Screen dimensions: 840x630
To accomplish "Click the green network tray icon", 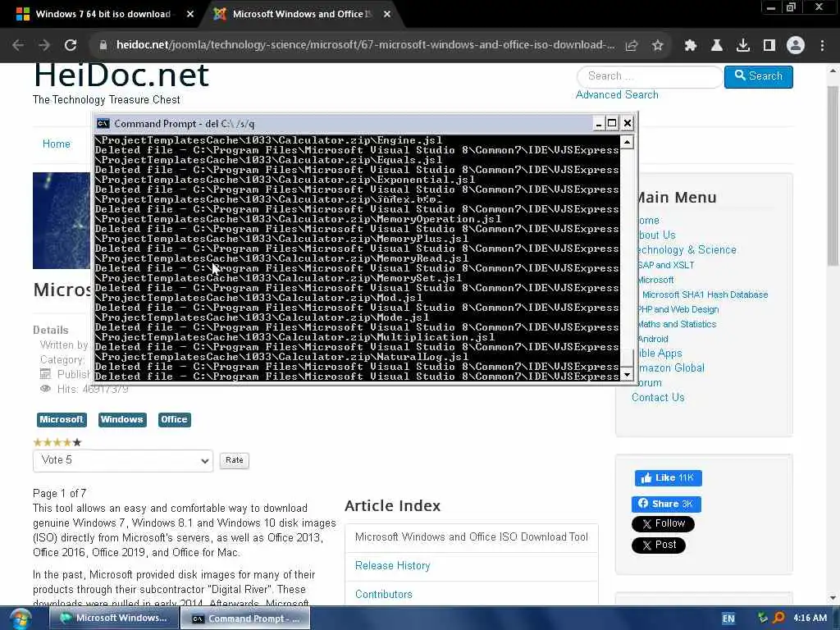I will pos(762,618).
